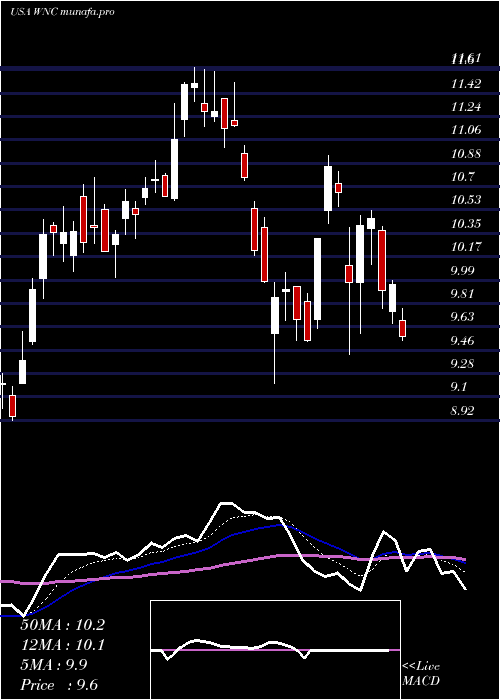Image resolution: width=500 pixels, height=700 pixels.
Task: Click the last red candlestick near 9.63
Action: pos(403,328)
